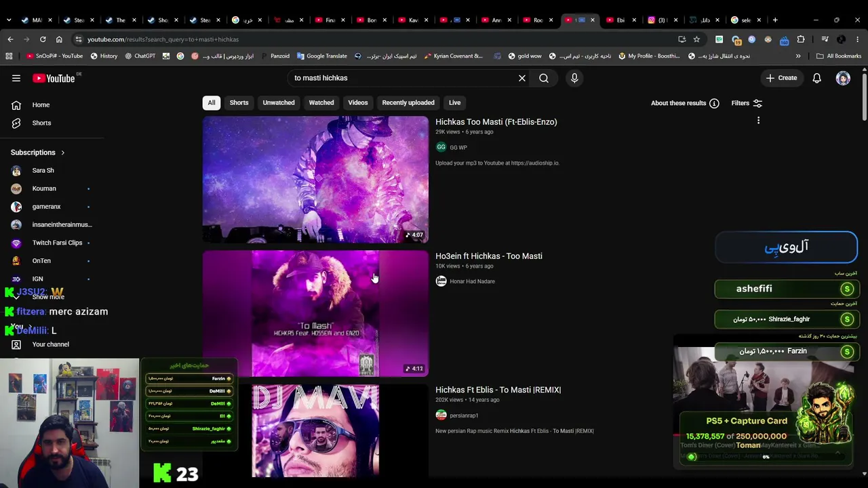This screenshot has height=488, width=868.
Task: Open the Ho3ein ft Hichkas - Too Masti title
Action: 489,256
